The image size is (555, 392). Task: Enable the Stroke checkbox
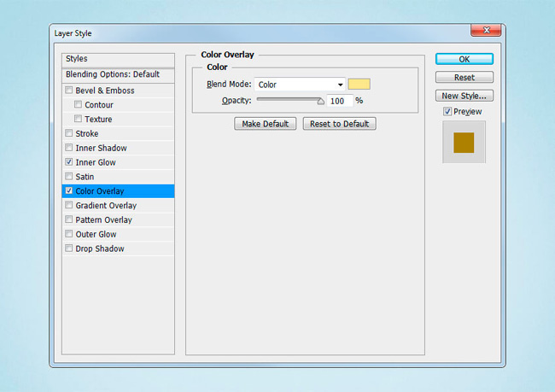(69, 132)
